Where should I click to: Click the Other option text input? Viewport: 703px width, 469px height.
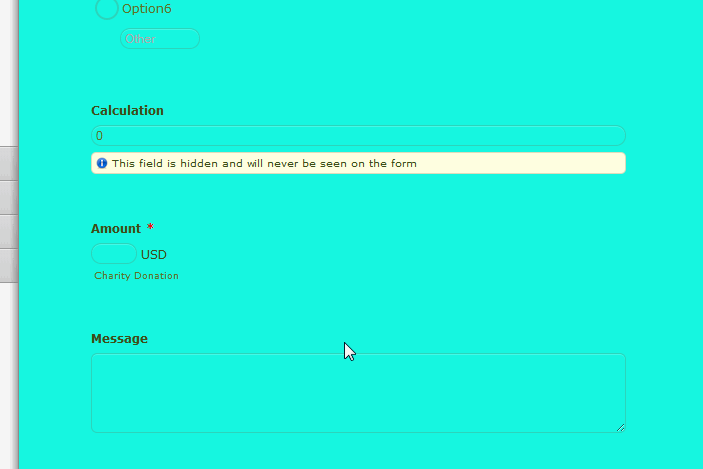click(160, 39)
